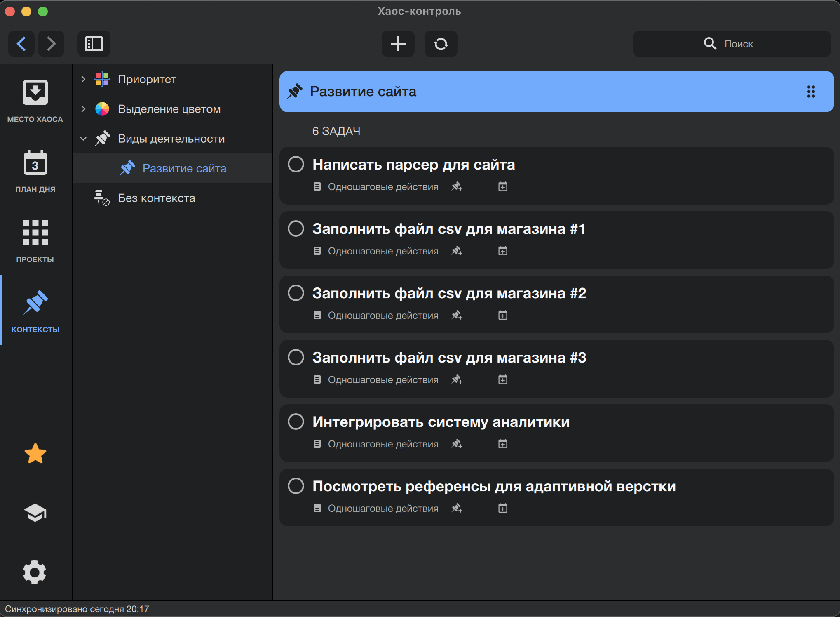Open the six-dot menu in Развитие сайта header
Viewport: 840px width, 617px height.
pyautogui.click(x=811, y=92)
